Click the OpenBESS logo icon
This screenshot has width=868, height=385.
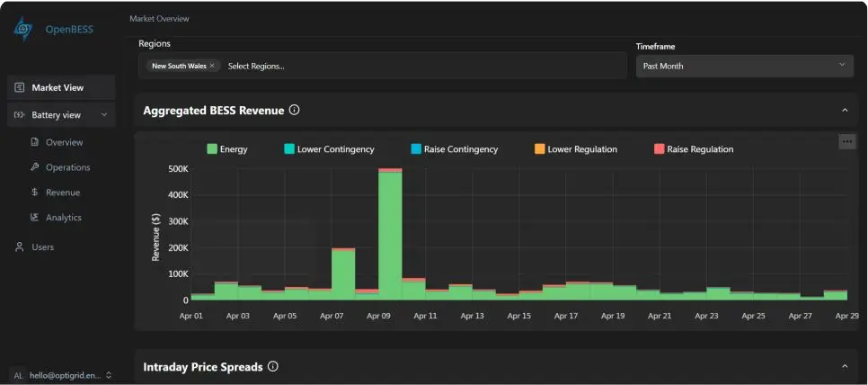[22, 29]
